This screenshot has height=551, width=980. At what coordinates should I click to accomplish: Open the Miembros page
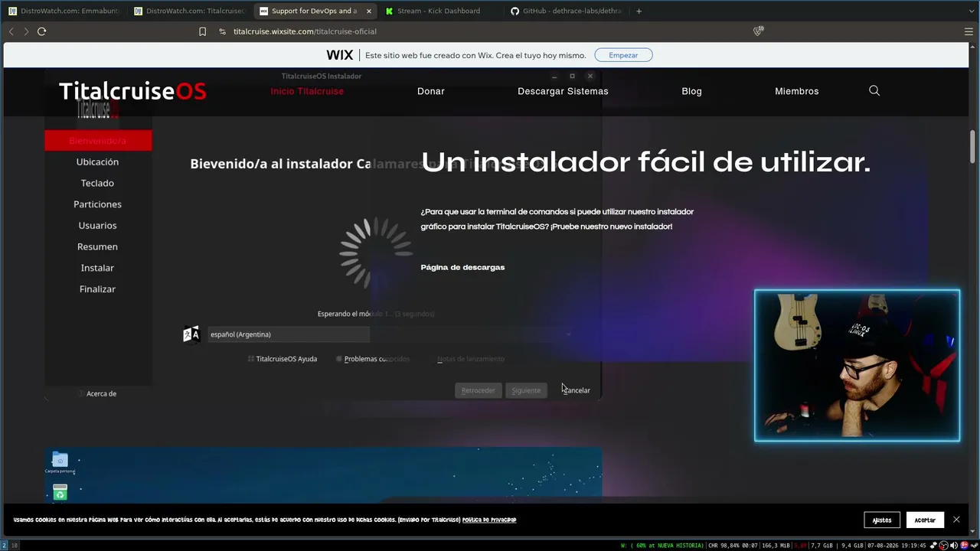(797, 91)
